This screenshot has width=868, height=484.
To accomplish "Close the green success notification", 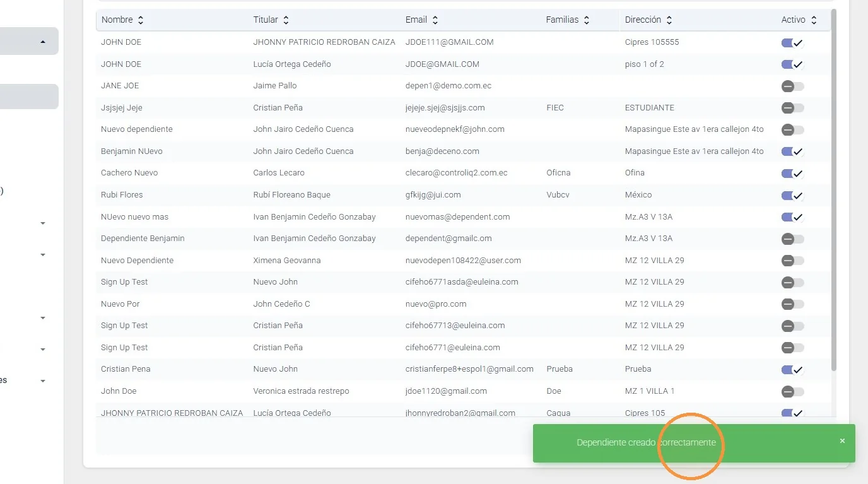I will 842,441.
